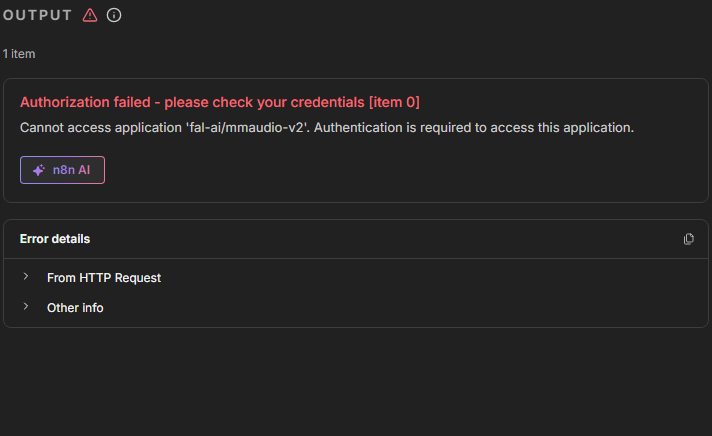Open the Other info section label
The image size is (712, 436).
(x=75, y=308)
